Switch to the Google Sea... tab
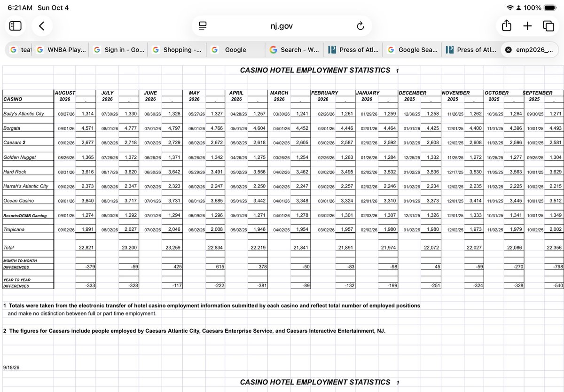 tap(412, 50)
